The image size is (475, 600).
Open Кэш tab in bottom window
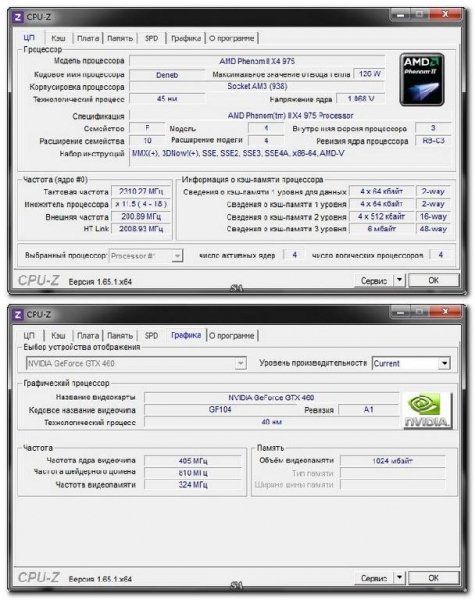point(58,336)
